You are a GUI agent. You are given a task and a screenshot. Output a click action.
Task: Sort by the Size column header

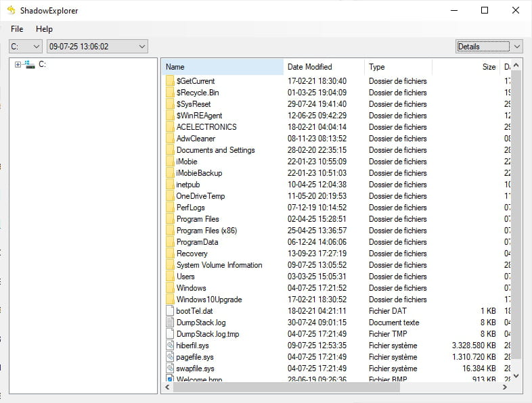point(466,67)
